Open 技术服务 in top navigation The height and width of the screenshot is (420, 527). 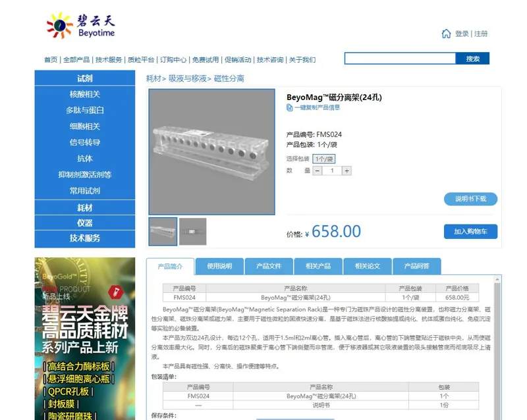tap(109, 60)
